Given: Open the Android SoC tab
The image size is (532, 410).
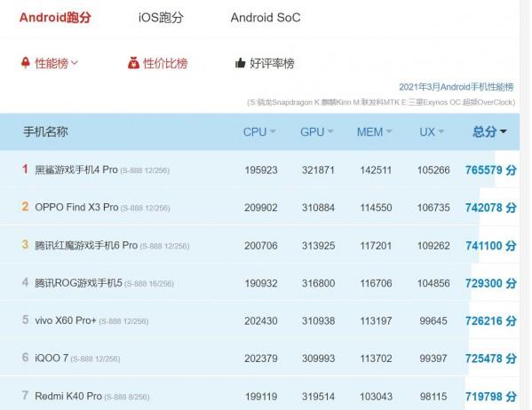Looking at the screenshot, I should click(x=266, y=18).
